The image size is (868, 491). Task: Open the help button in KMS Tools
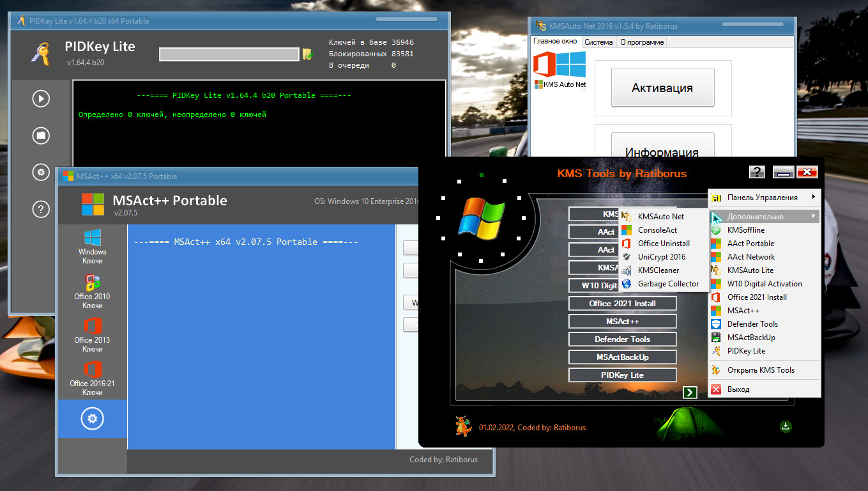coord(757,172)
